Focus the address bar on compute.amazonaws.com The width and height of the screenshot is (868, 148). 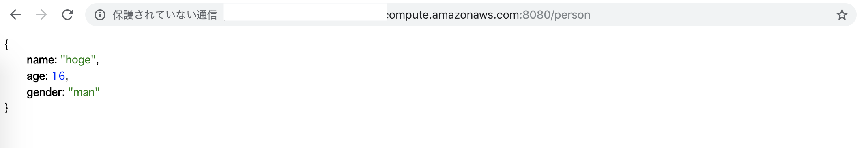(453, 15)
